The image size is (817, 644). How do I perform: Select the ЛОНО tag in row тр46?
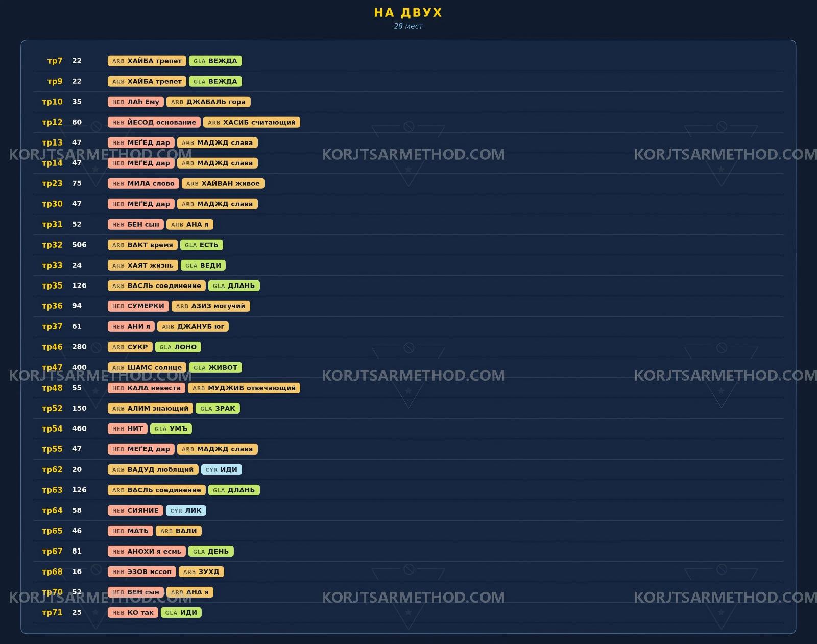click(x=178, y=347)
